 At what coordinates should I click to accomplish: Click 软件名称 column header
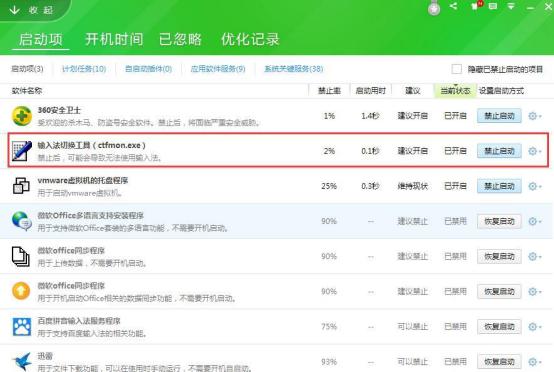27,91
